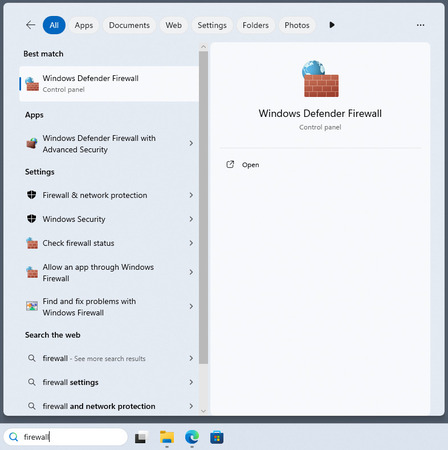Expand the firewall settings chevron
The width and height of the screenshot is (448, 450).
191,382
